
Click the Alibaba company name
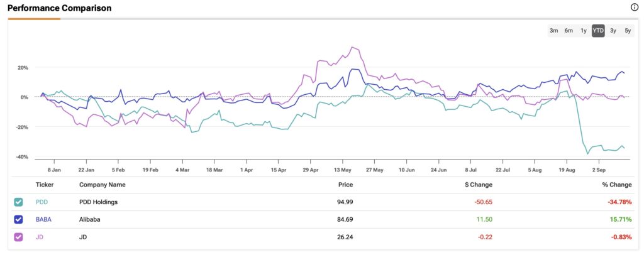click(x=91, y=219)
